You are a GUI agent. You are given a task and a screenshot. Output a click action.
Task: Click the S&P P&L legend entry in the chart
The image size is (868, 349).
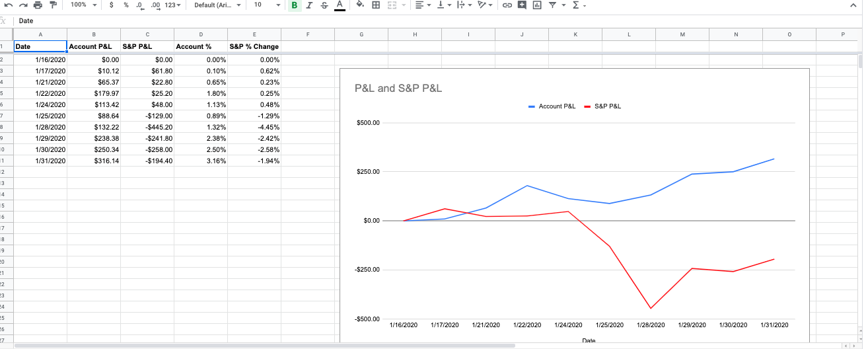click(x=602, y=106)
